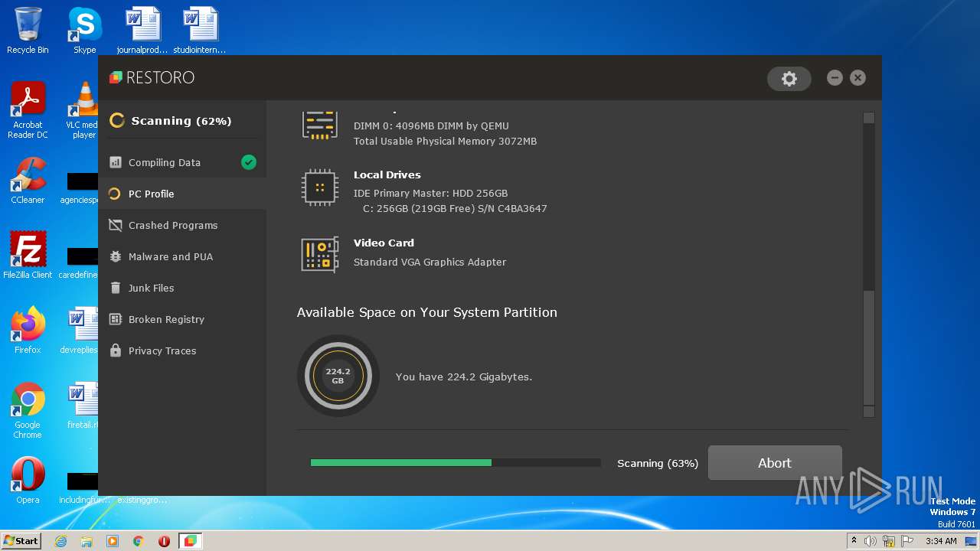980x551 pixels.
Task: Click Privacy Traces lock icon
Action: point(116,350)
